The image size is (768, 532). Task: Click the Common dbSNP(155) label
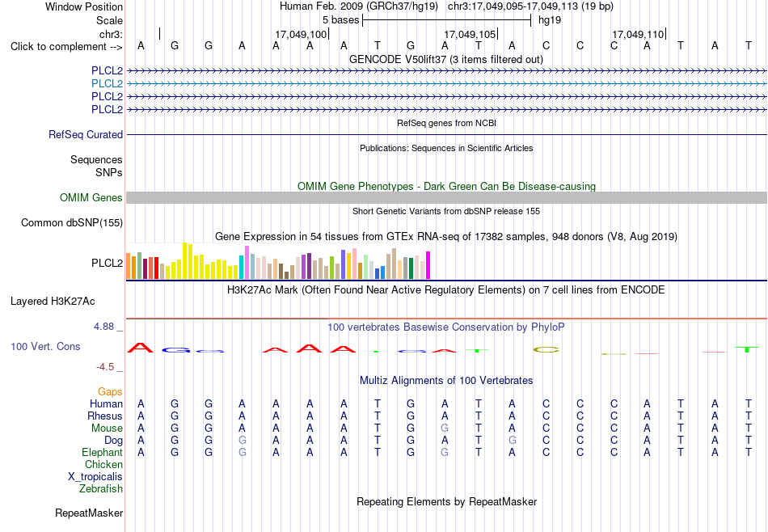tap(72, 223)
